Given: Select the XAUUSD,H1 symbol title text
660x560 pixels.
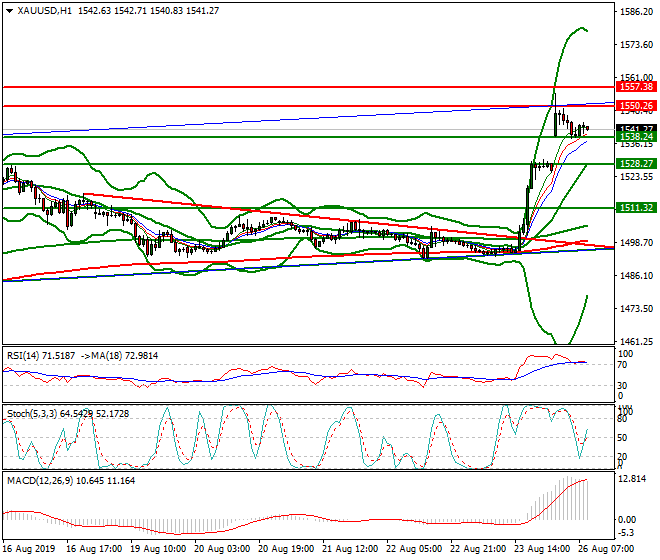Looking at the screenshot, I should point(44,11).
